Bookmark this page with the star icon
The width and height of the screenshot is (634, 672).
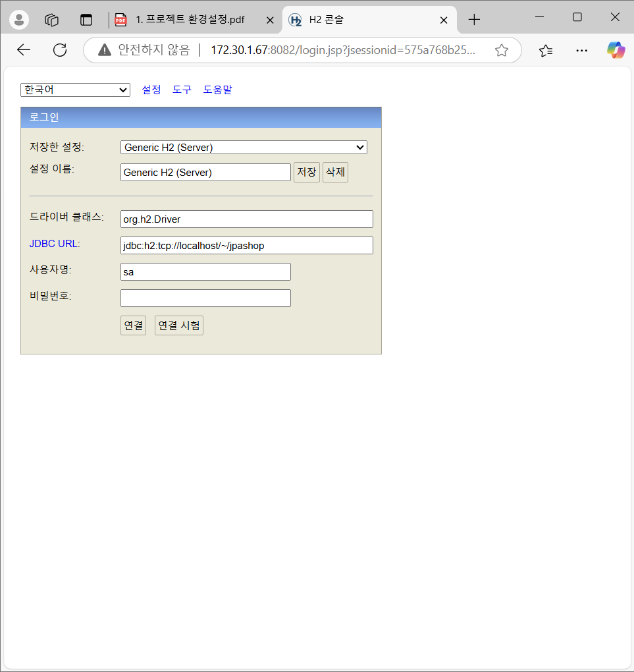pyautogui.click(x=502, y=51)
